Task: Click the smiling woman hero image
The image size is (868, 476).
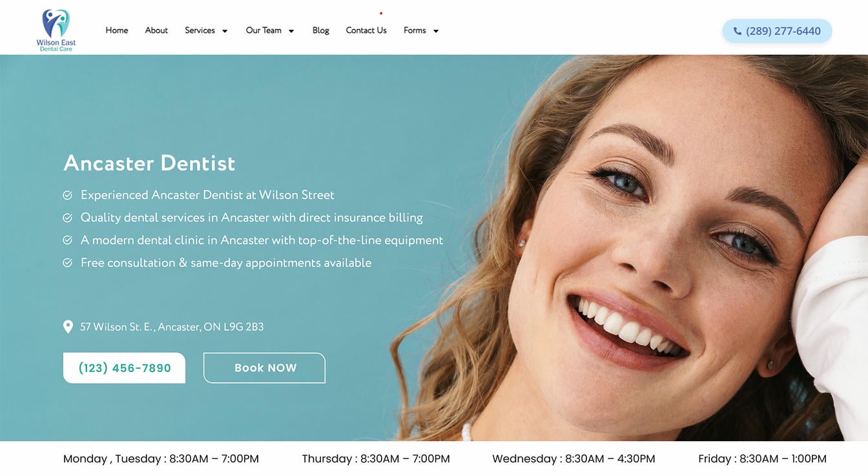Action: click(646, 248)
